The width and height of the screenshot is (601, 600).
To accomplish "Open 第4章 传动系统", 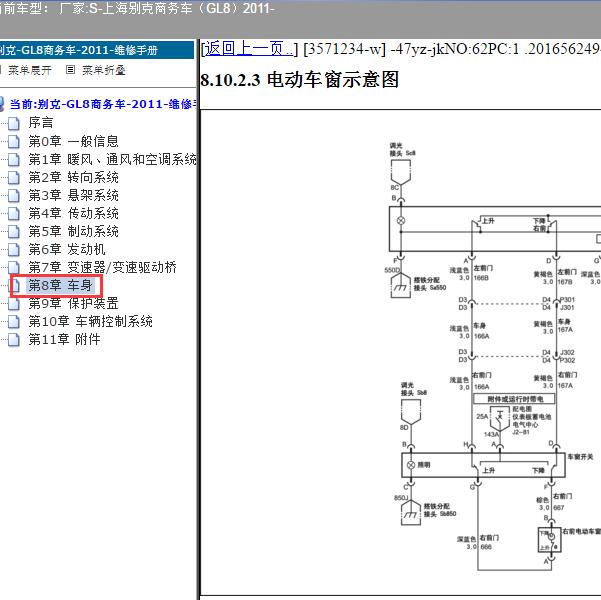I will coord(74,213).
